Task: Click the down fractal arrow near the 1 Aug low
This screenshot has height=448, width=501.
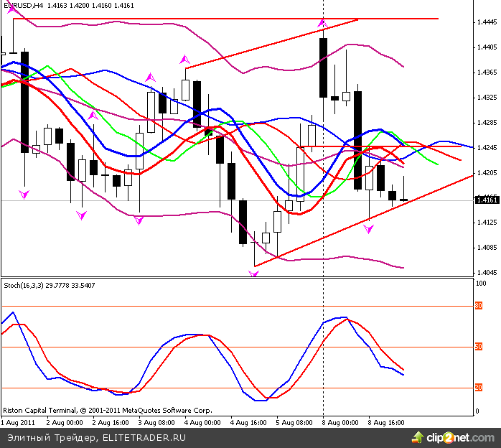Action: pyautogui.click(x=24, y=195)
